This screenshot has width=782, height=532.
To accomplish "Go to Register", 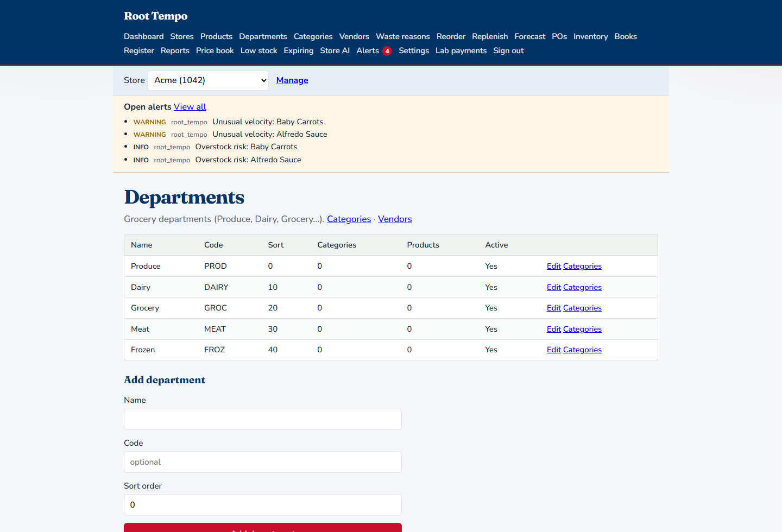I will tap(139, 50).
